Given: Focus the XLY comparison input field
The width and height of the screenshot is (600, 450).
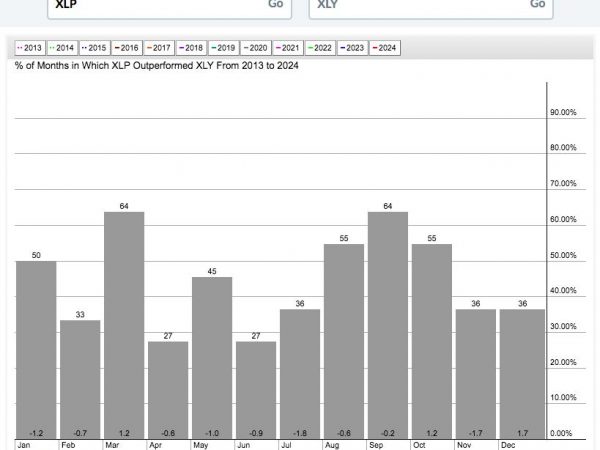Looking at the screenshot, I should pos(431,8).
